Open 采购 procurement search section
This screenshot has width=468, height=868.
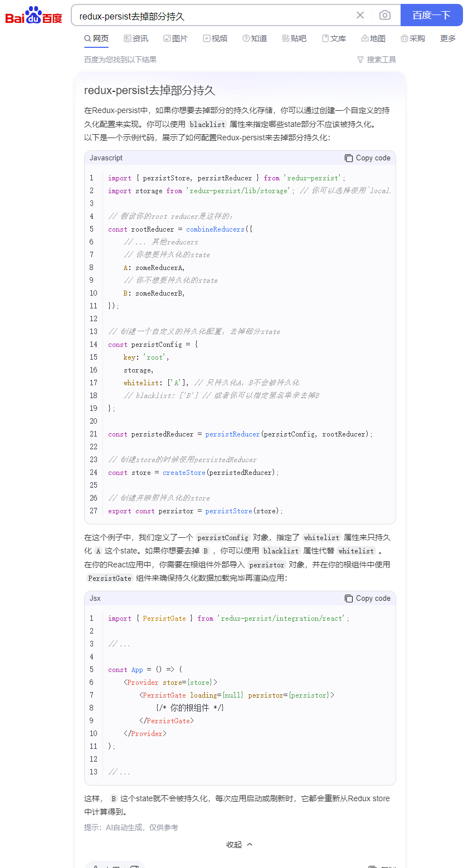(412, 38)
